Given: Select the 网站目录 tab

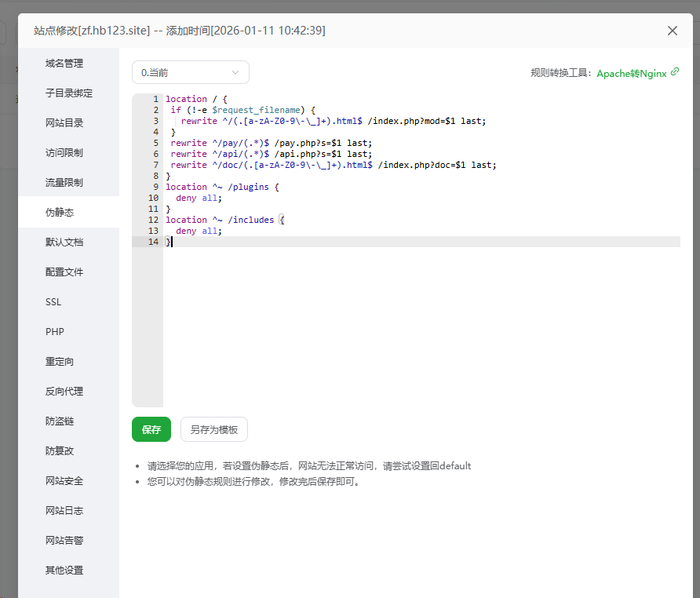Looking at the screenshot, I should click(64, 123).
